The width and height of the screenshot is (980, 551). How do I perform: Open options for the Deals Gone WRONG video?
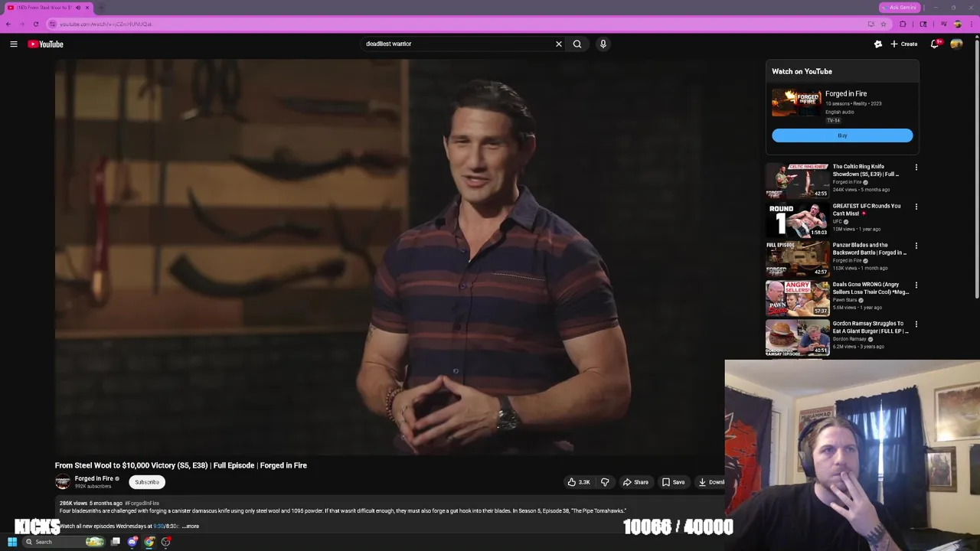[916, 285]
